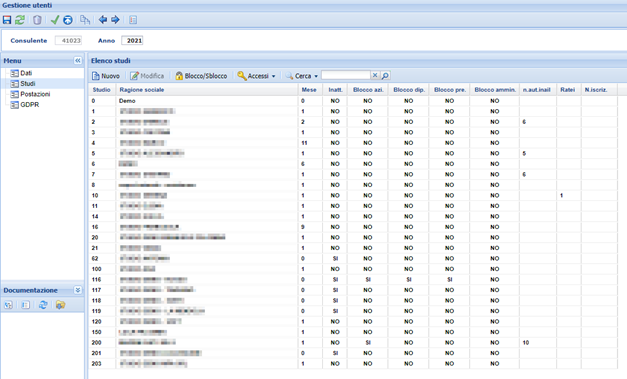The image size is (627, 379).
Task: Click the Nuovo button
Action: pos(106,76)
